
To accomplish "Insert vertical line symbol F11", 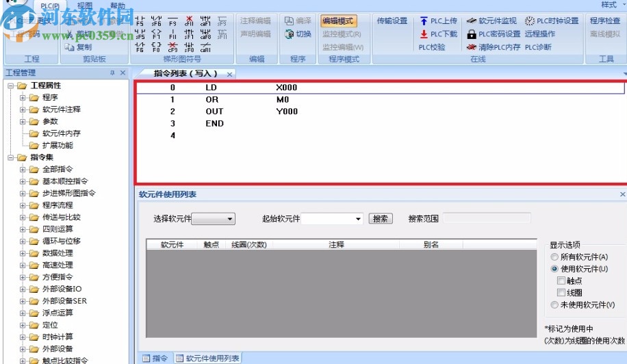I will click(172, 34).
